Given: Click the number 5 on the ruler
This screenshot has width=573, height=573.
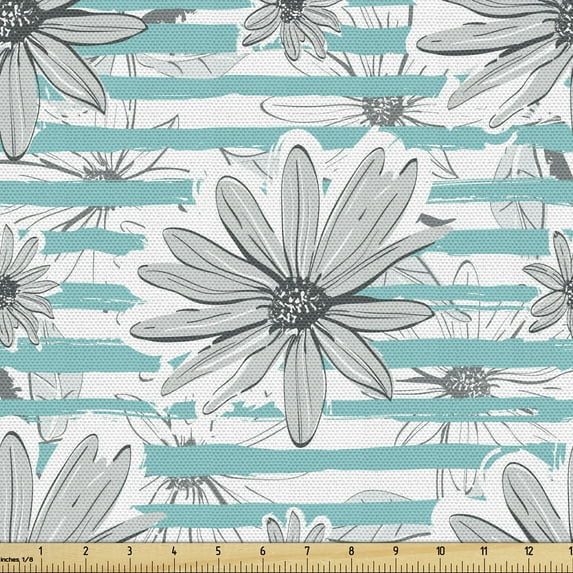Looking at the screenshot, I should pos(218,551).
